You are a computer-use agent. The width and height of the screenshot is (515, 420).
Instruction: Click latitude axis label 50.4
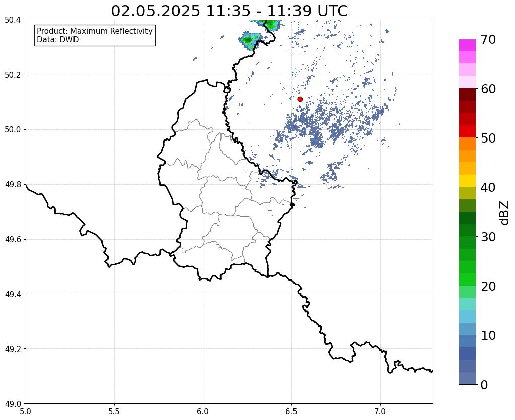[13, 20]
